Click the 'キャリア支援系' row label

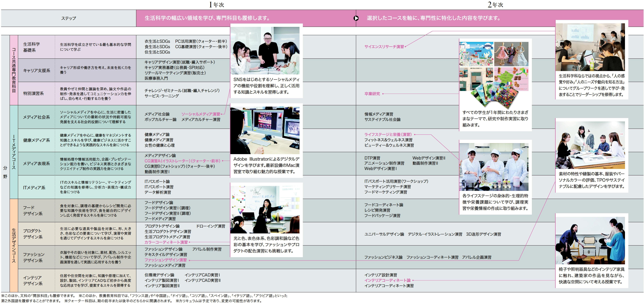36,71
